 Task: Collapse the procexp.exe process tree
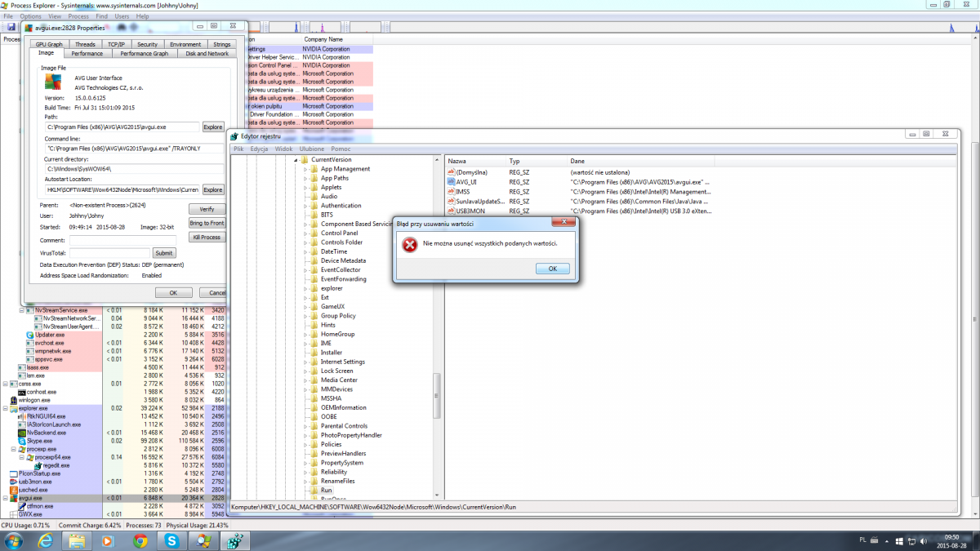(x=14, y=449)
